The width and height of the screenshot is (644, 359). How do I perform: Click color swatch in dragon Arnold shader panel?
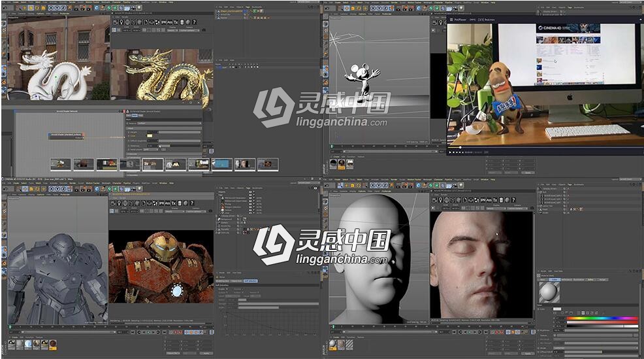150,135
